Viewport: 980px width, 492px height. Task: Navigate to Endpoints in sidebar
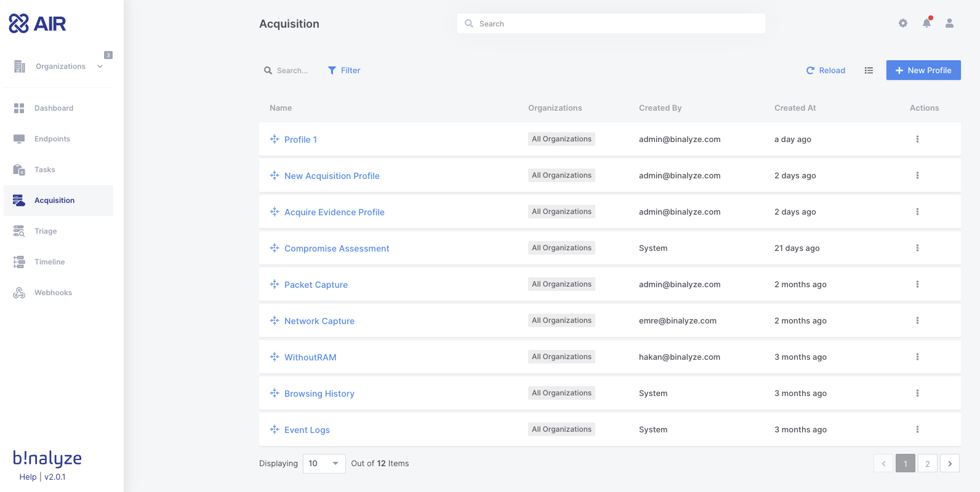point(52,139)
